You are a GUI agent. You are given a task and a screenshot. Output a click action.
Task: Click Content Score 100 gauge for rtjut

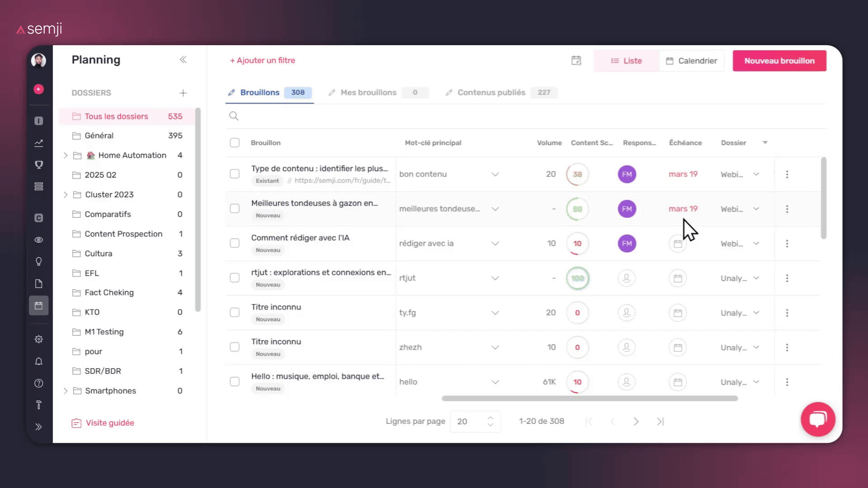577,278
